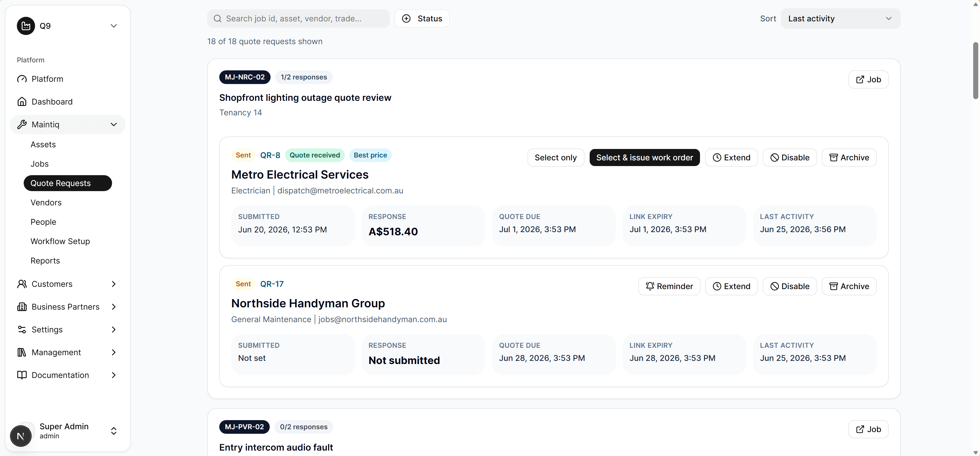Click the Business Partners building icon
980x456 pixels.
click(22, 307)
